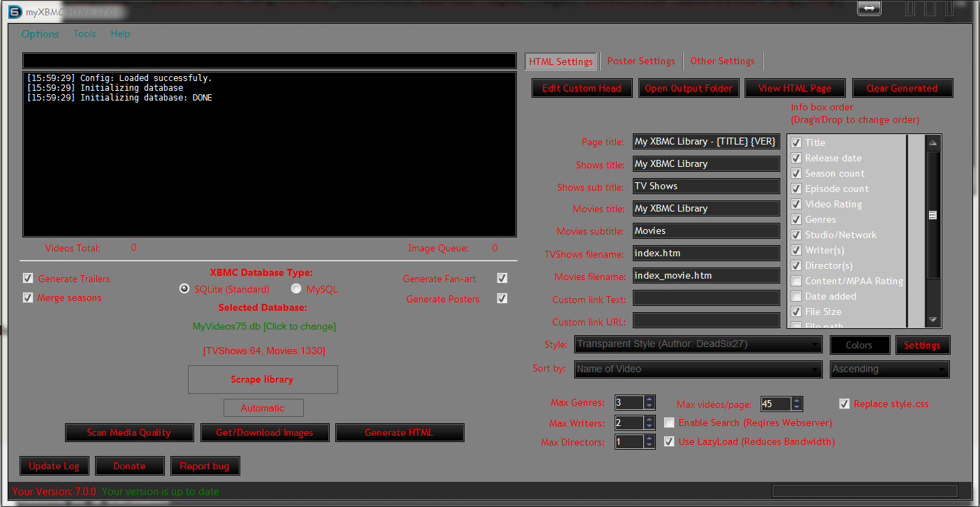This screenshot has height=507, width=980.
Task: Select the SQLite (Standard) radio button
Action: pos(184,288)
